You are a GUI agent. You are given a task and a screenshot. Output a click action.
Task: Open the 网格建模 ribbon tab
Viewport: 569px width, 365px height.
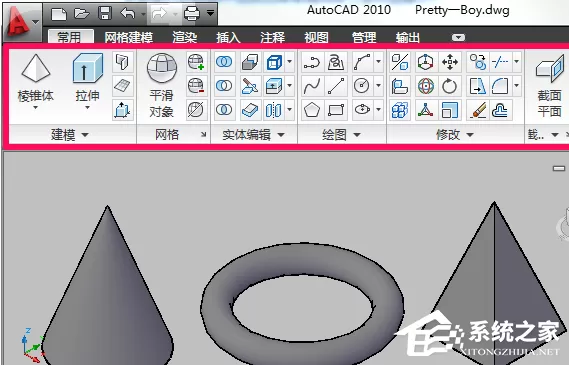coord(128,37)
